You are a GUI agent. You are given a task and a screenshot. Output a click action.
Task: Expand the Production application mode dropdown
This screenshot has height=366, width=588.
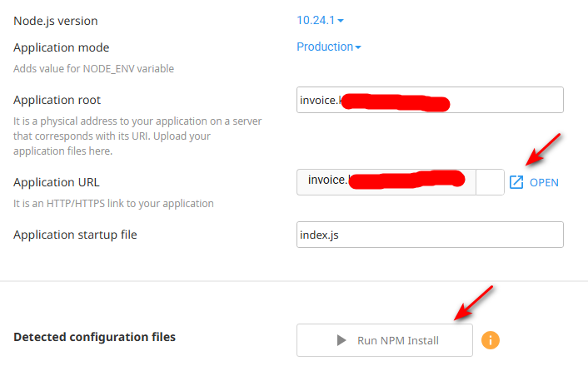pyautogui.click(x=327, y=47)
